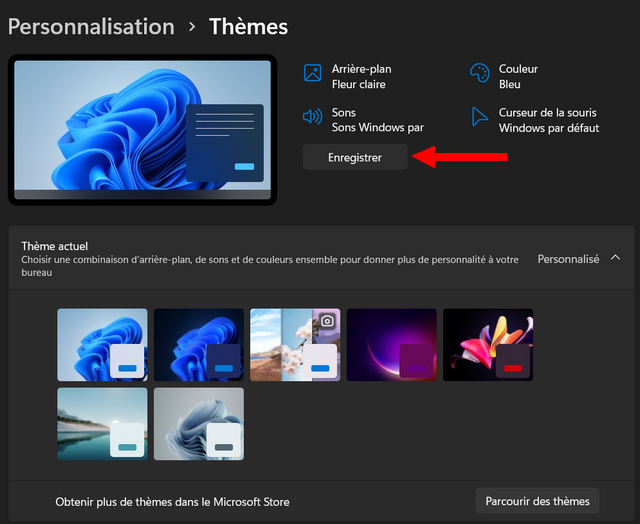Select the spotlight landscape collage theme
Viewport: 640px width, 524px height.
point(295,345)
